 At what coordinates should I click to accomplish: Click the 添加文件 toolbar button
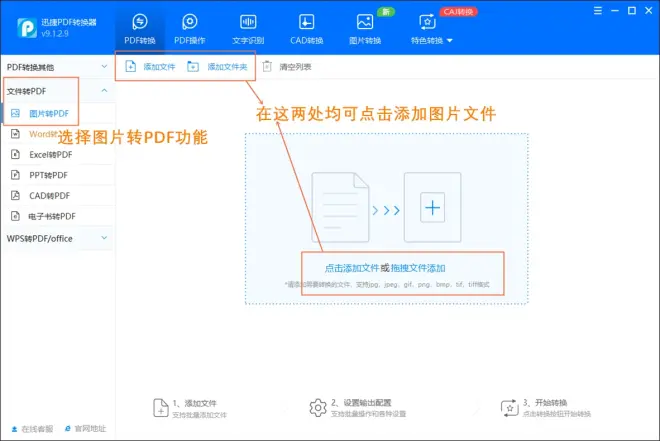click(x=150, y=66)
